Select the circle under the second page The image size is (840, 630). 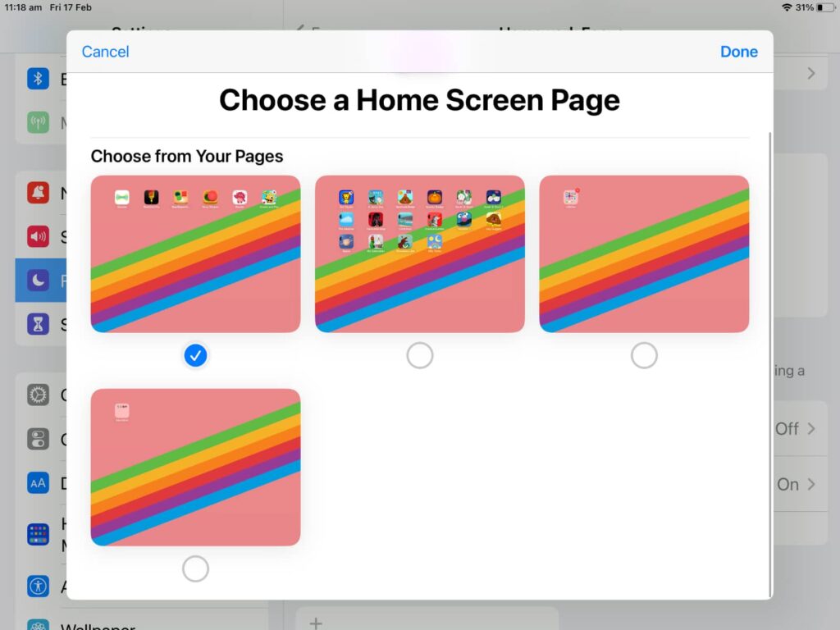click(420, 355)
